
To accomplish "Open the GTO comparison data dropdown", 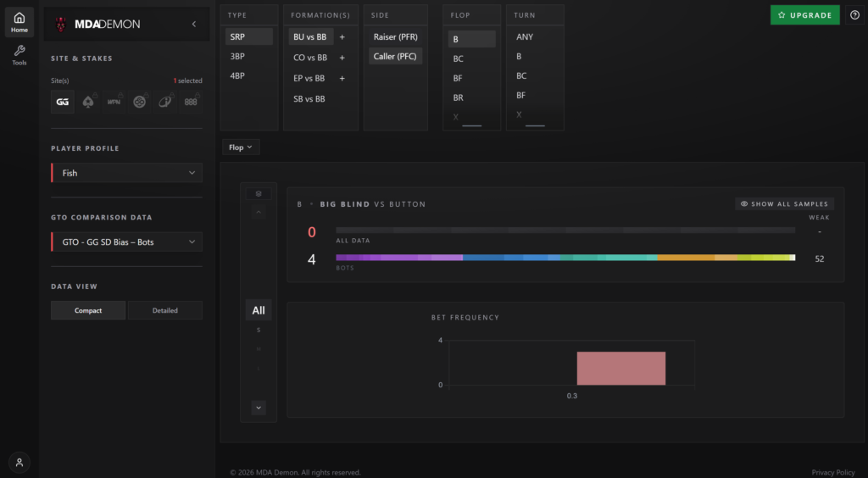I will (x=127, y=242).
